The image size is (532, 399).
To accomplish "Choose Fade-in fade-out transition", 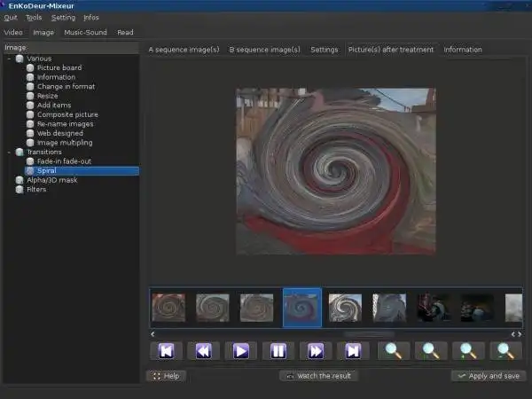I will click(x=64, y=161).
